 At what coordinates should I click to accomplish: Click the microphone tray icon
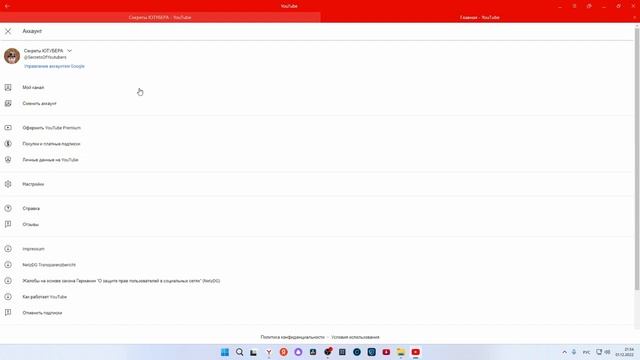pos(574,352)
